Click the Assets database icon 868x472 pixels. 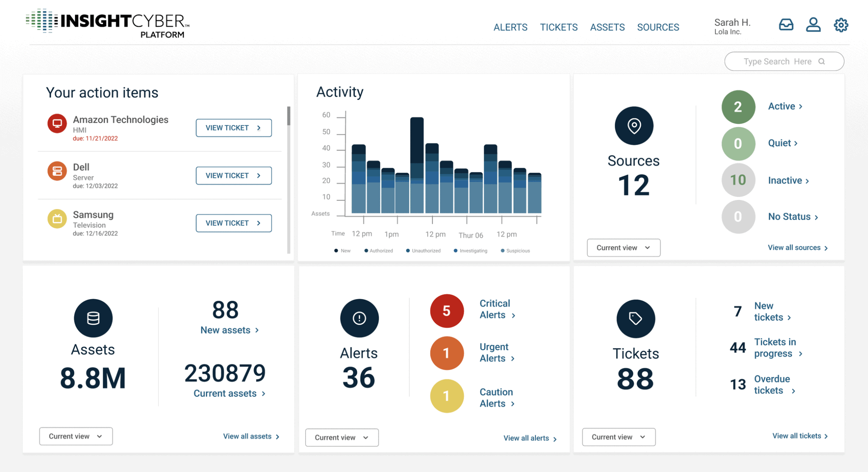click(93, 318)
